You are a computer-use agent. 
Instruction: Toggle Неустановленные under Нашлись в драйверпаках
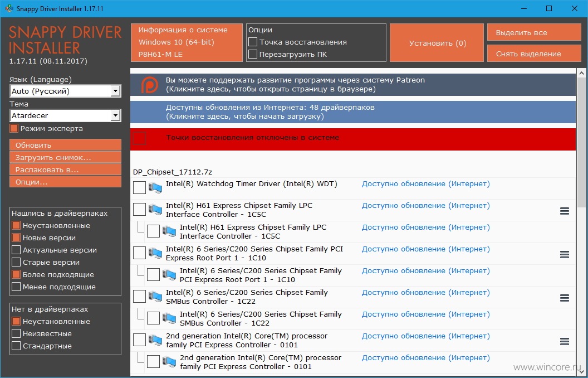pyautogui.click(x=16, y=225)
